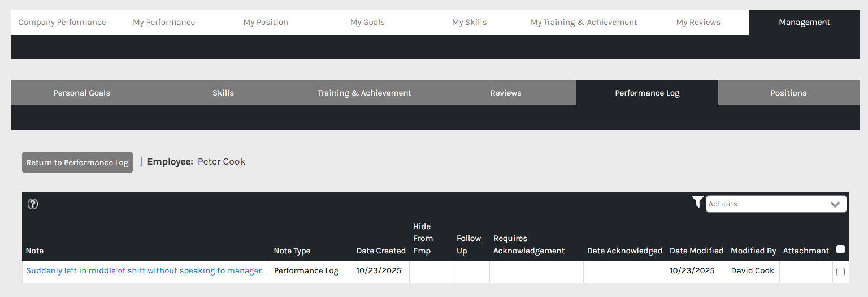Switch to My Performance tab

164,22
